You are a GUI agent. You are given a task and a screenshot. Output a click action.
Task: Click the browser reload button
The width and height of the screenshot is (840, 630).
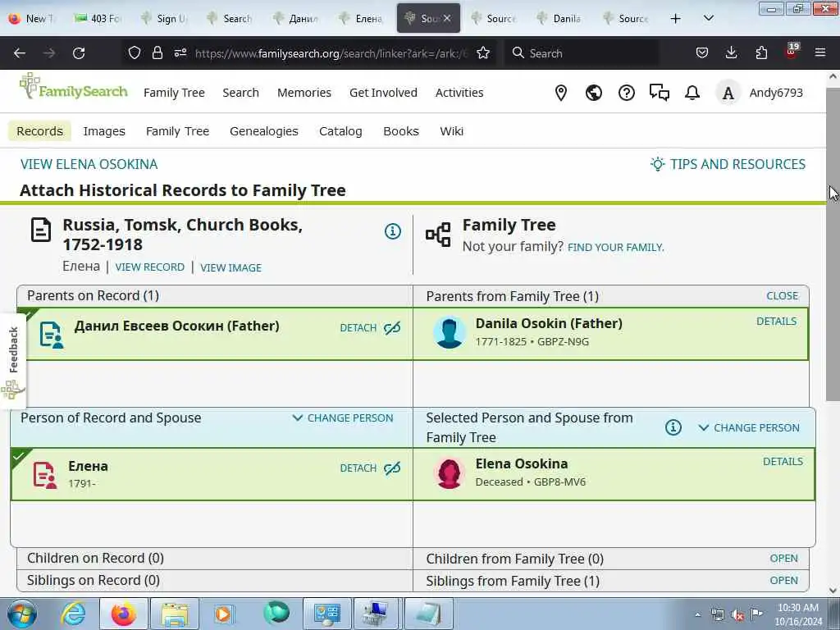79,52
